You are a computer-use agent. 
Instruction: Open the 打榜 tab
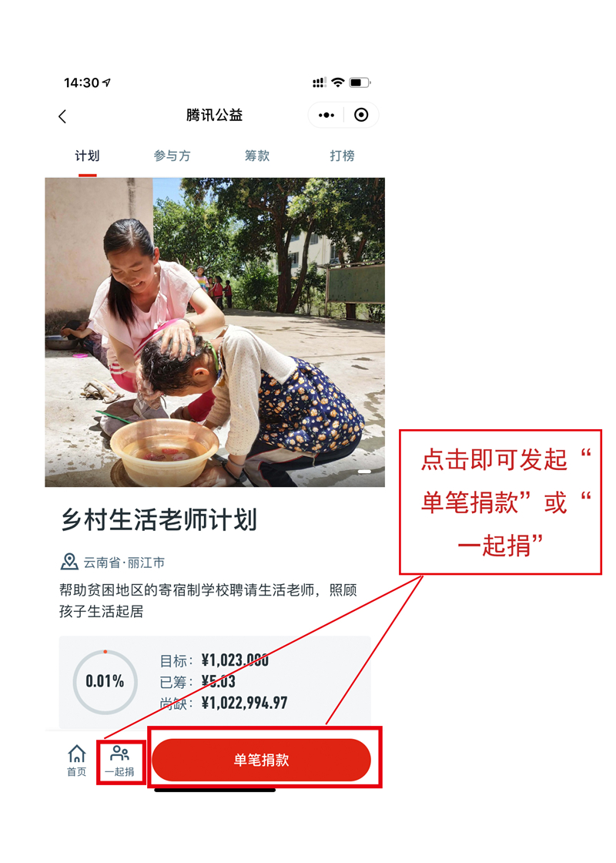coord(342,156)
